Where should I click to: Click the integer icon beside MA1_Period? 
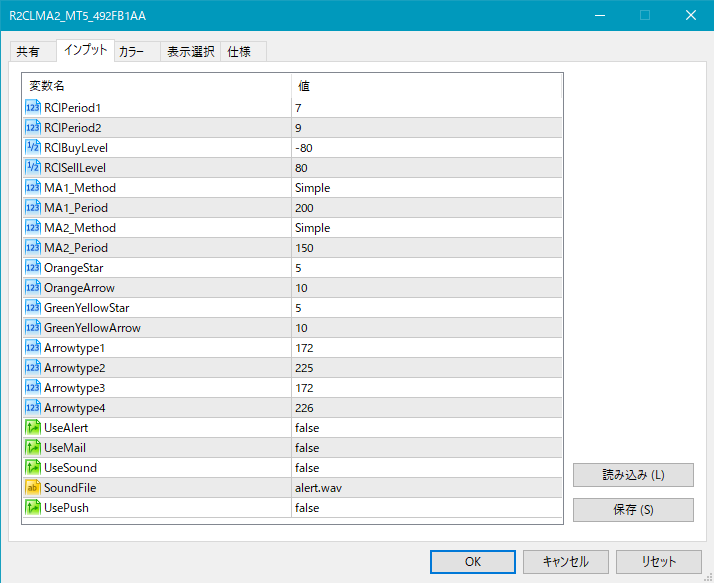[33, 208]
